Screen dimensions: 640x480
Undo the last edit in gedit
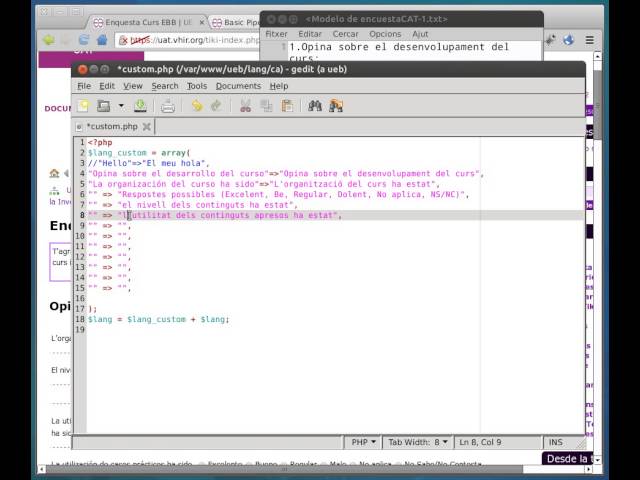click(197, 106)
